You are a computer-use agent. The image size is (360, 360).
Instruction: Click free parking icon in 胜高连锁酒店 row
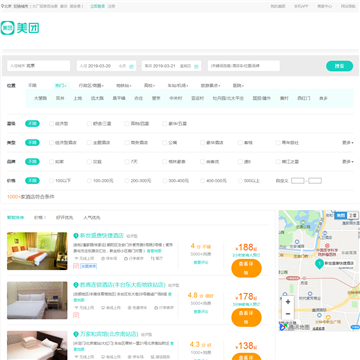coord(130,307)
